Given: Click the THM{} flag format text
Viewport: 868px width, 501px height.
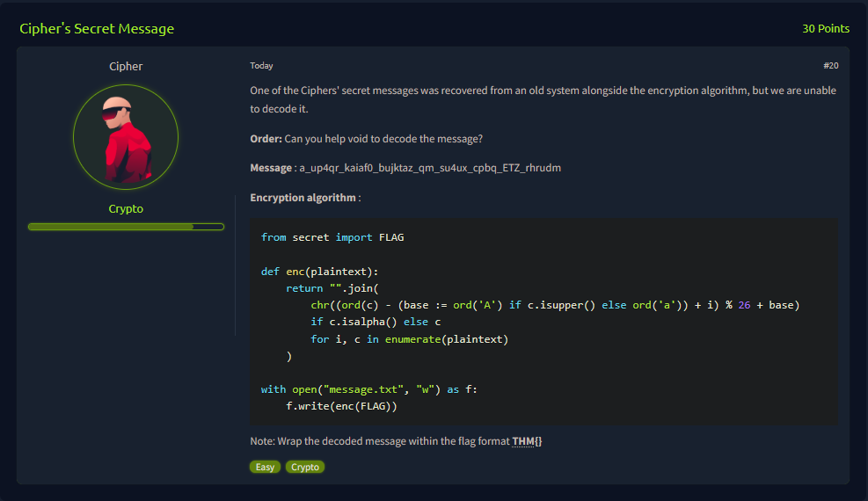Looking at the screenshot, I should (527, 440).
